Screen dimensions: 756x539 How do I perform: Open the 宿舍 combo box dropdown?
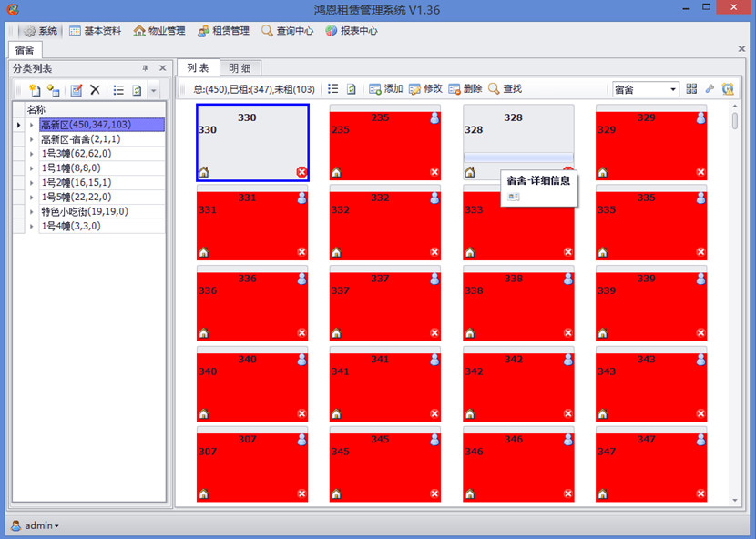point(672,89)
